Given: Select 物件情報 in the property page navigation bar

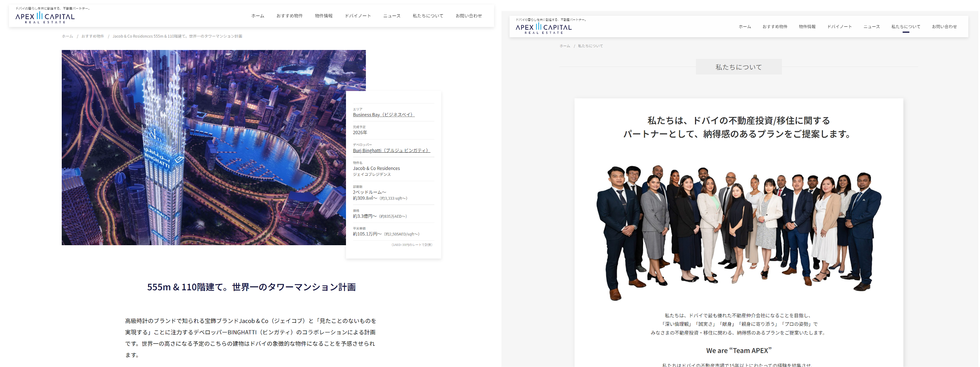Looking at the screenshot, I should pyautogui.click(x=324, y=16).
